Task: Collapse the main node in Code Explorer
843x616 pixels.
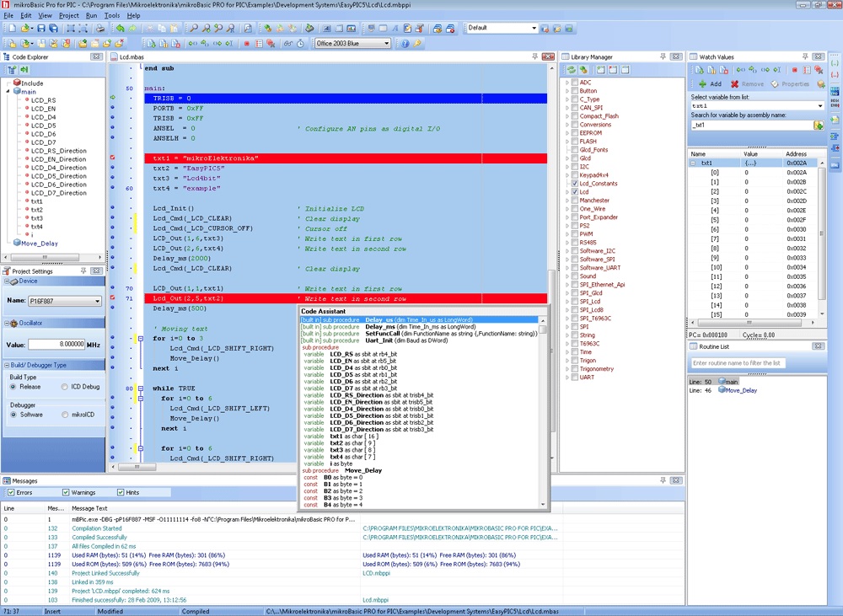Action: point(8,92)
